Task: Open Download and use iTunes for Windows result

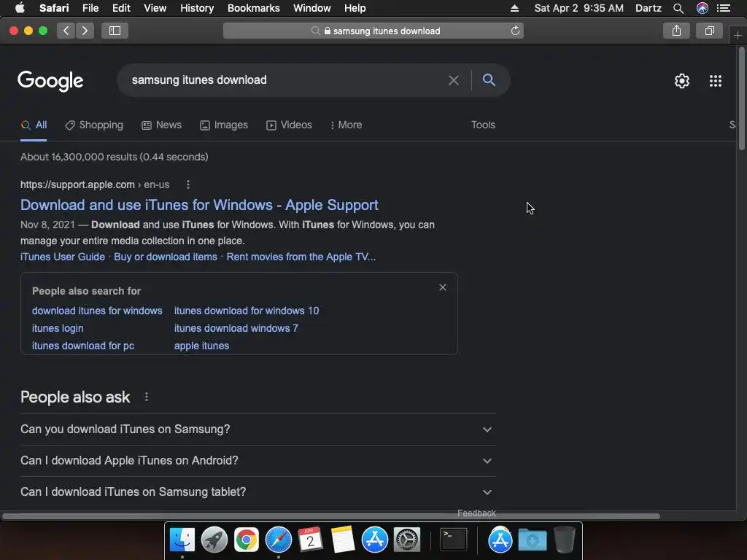Action: pyautogui.click(x=199, y=205)
